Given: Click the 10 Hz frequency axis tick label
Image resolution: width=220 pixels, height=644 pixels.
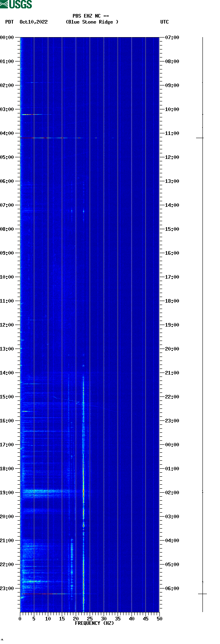Looking at the screenshot, I should point(48,618).
